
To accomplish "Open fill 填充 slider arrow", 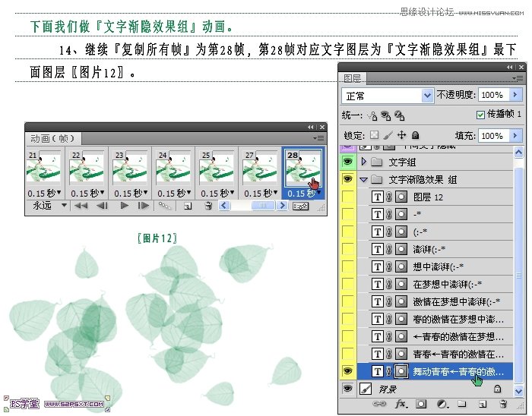I will (515, 136).
